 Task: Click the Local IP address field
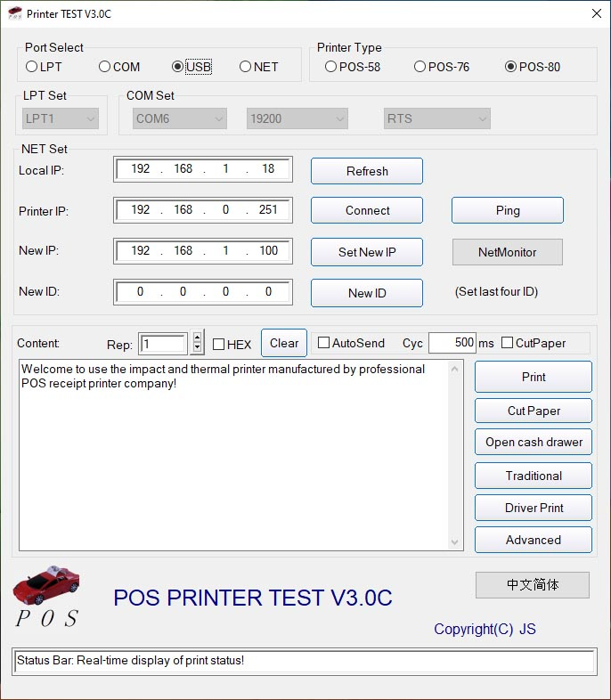(203, 169)
